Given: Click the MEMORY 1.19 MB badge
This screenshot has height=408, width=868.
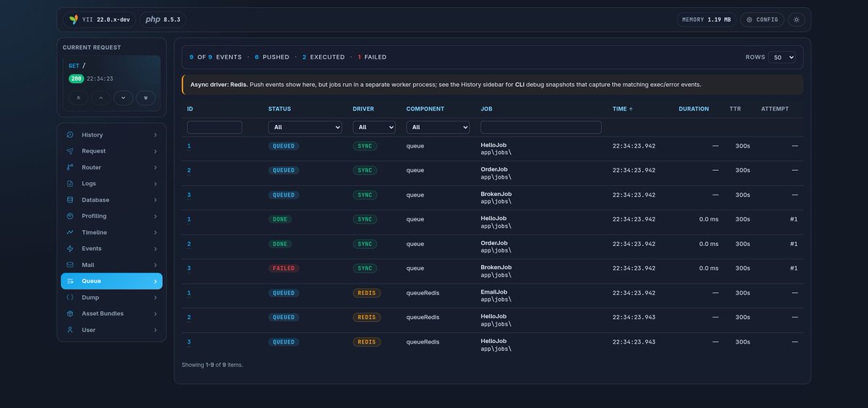Looking at the screenshot, I should (x=707, y=20).
